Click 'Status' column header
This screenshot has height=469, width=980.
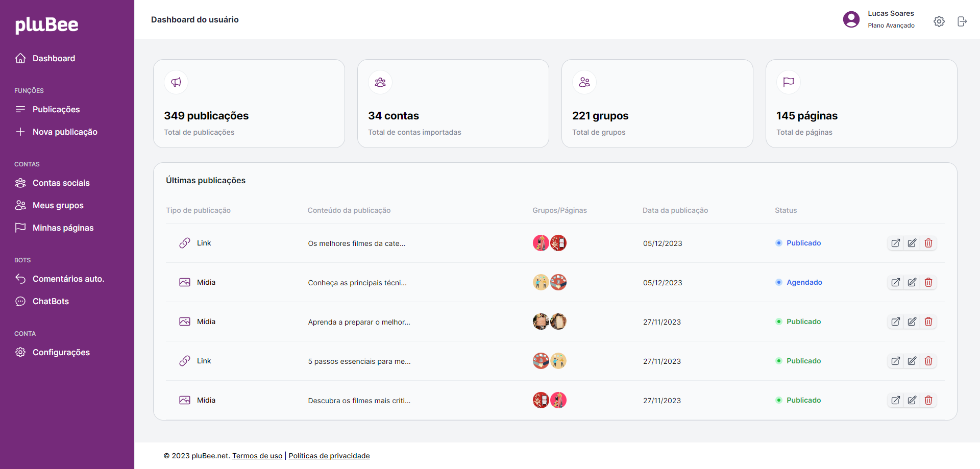[x=786, y=210]
